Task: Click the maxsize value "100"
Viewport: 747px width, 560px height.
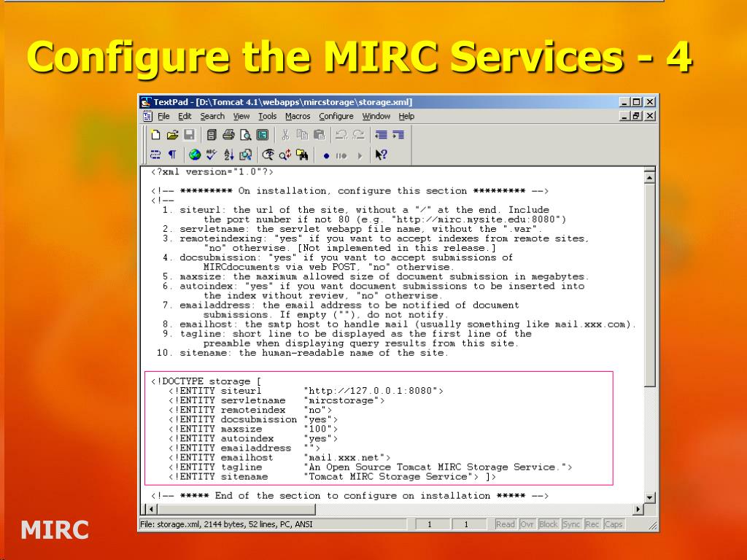Action: pos(318,429)
